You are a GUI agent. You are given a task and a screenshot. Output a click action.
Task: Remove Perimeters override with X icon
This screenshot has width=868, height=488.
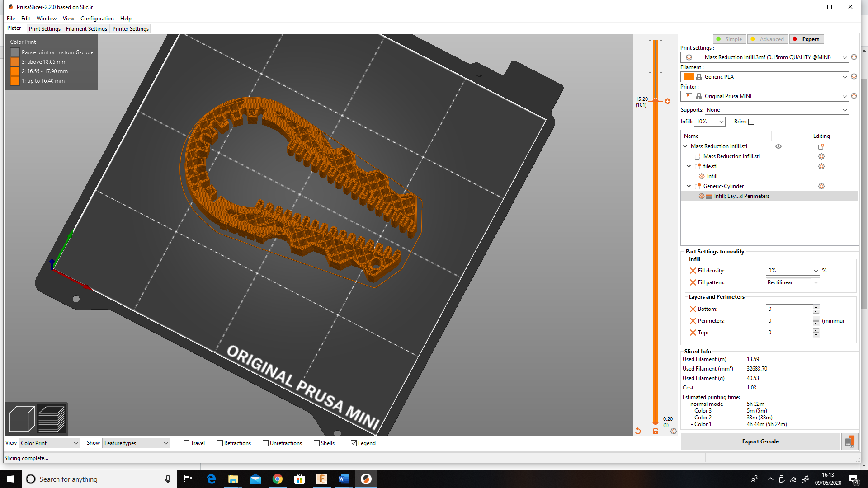pos(693,321)
